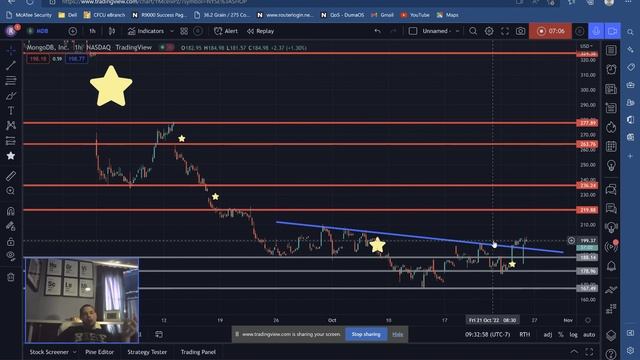The width and height of the screenshot is (640, 360).
Task: Open the candle chart style menu
Action: (x=111, y=31)
